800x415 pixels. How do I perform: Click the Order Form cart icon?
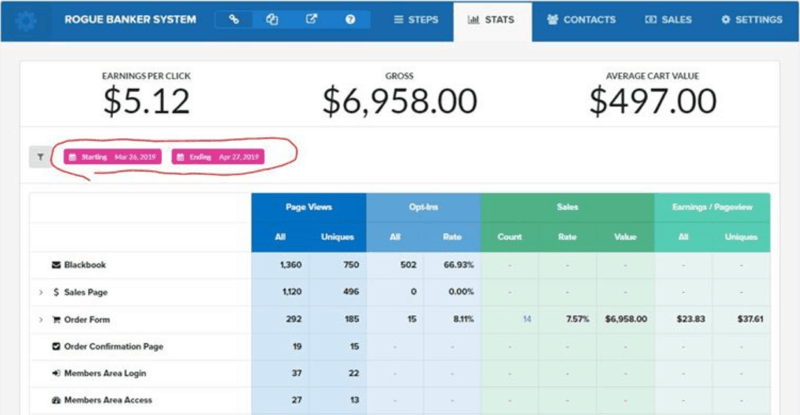56,320
